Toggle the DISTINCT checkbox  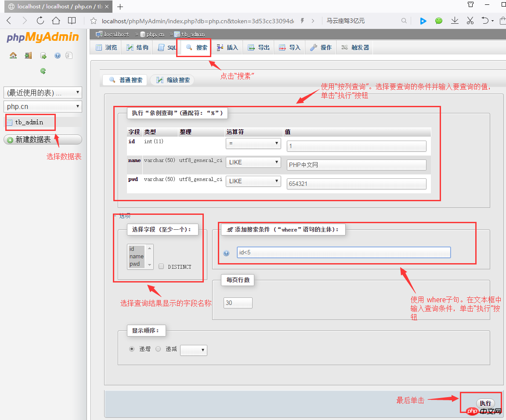tap(161, 266)
